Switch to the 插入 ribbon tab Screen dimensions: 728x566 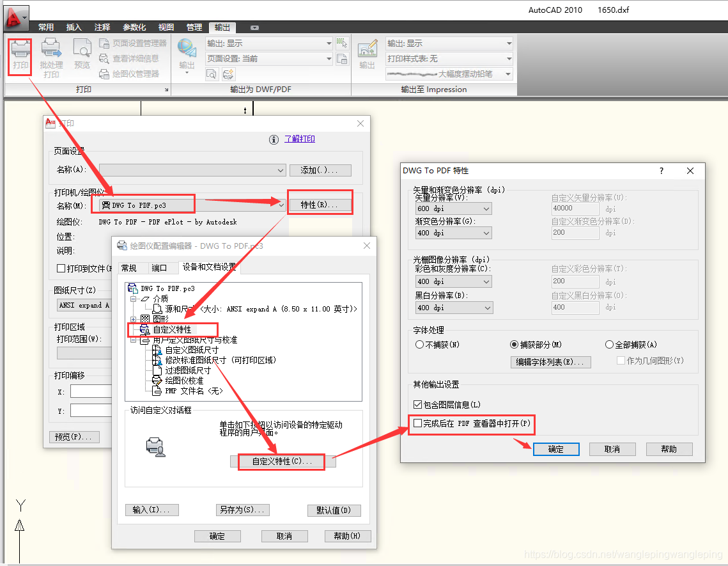(x=74, y=28)
